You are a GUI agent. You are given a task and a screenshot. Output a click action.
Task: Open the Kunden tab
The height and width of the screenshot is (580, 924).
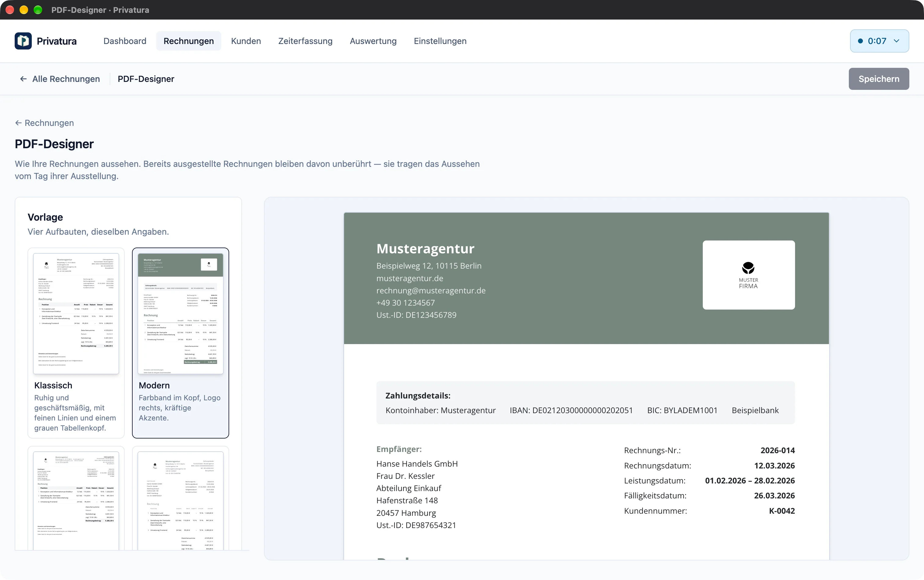(246, 41)
